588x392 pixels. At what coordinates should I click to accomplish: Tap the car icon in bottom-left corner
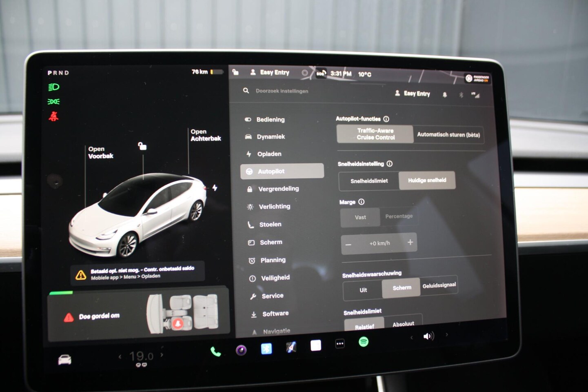(x=65, y=360)
